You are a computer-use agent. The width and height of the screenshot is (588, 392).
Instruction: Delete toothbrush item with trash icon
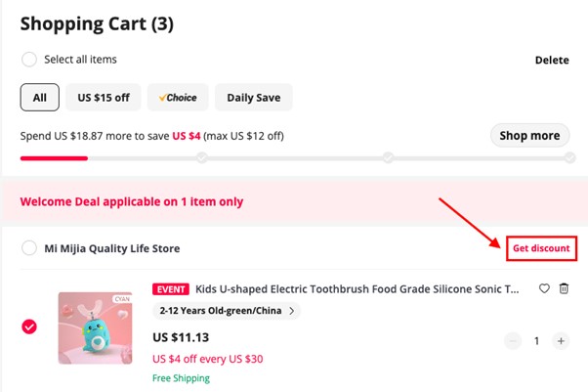[x=564, y=288]
